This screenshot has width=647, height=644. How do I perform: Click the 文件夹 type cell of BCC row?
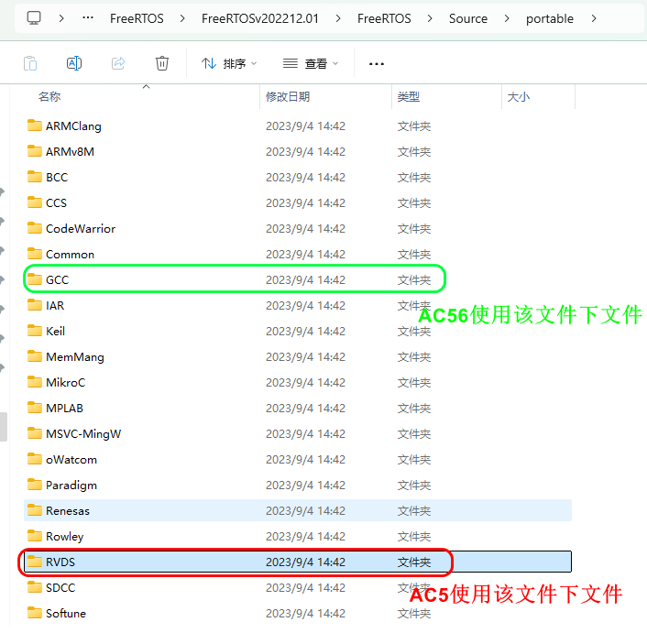pos(414,178)
